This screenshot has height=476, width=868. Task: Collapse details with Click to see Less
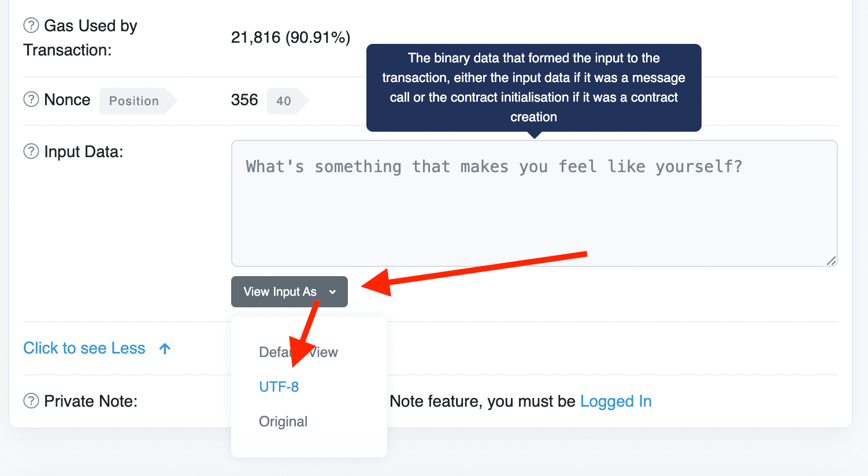click(x=84, y=348)
